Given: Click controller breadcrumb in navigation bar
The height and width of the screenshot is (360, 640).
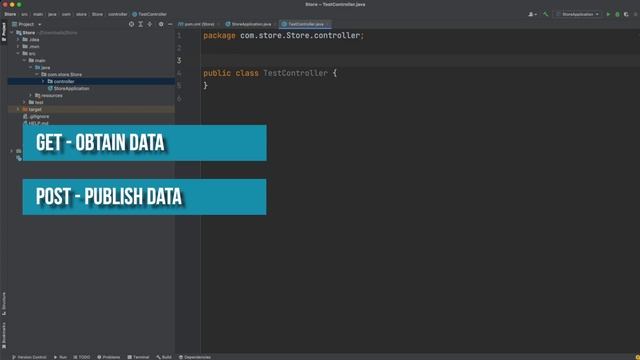Looking at the screenshot, I should coord(118,14).
